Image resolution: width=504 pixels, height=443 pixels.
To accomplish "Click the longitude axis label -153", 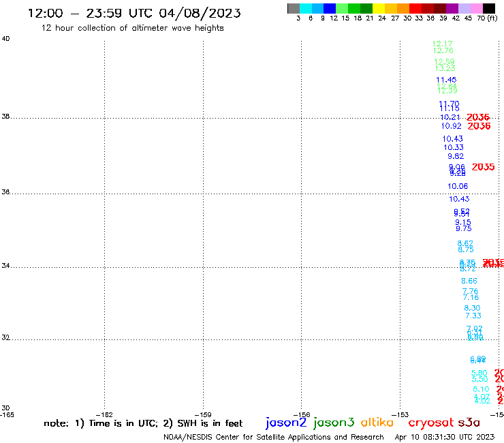I will pos(400,414).
